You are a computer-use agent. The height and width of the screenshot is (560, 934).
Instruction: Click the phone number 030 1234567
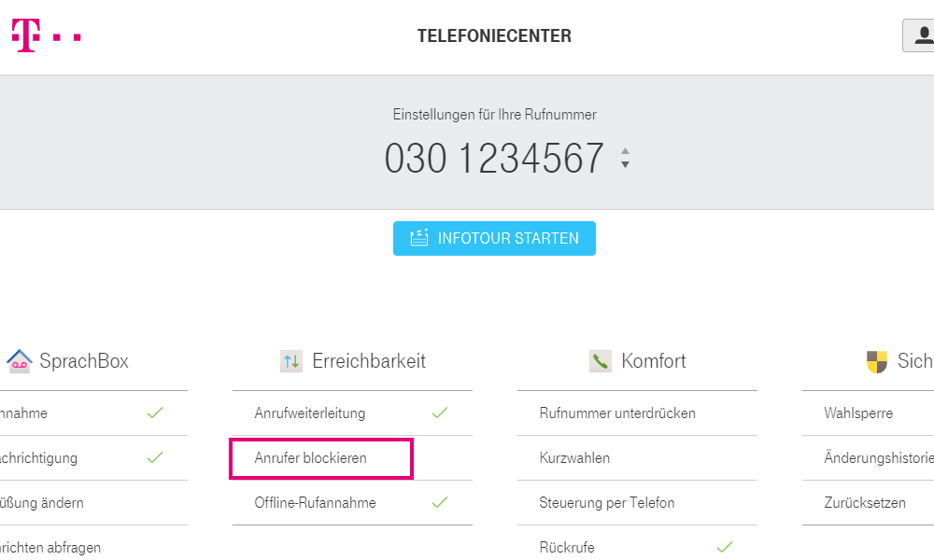click(x=494, y=158)
